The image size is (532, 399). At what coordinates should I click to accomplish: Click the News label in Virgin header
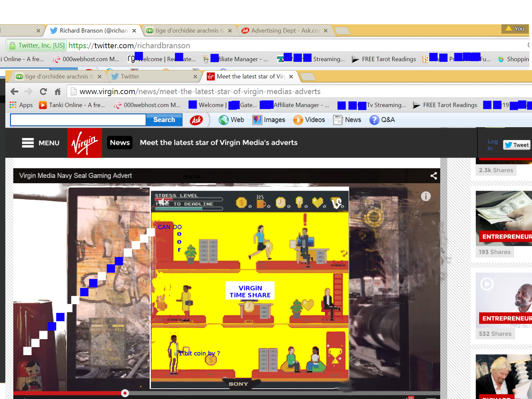(x=120, y=142)
